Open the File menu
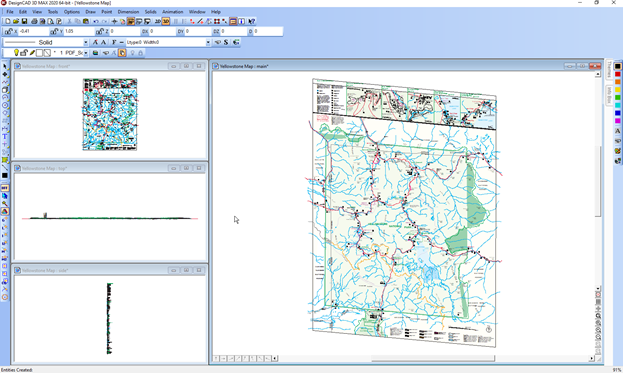 click(x=10, y=12)
